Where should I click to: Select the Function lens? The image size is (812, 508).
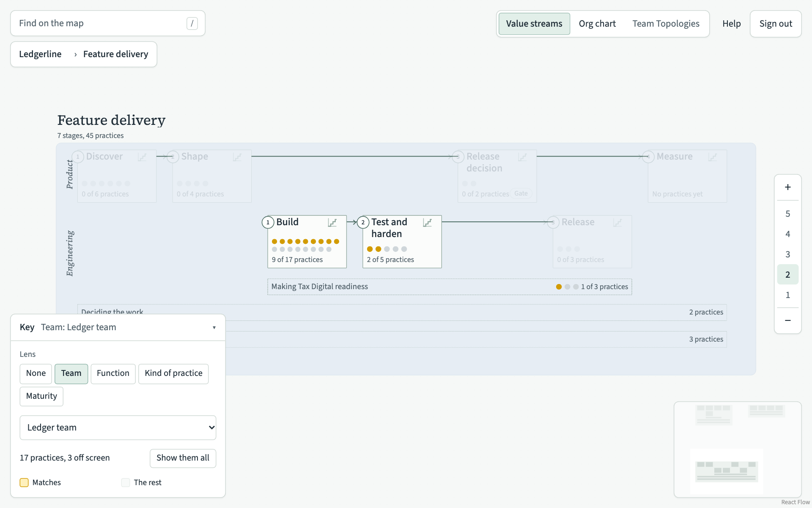click(x=113, y=373)
